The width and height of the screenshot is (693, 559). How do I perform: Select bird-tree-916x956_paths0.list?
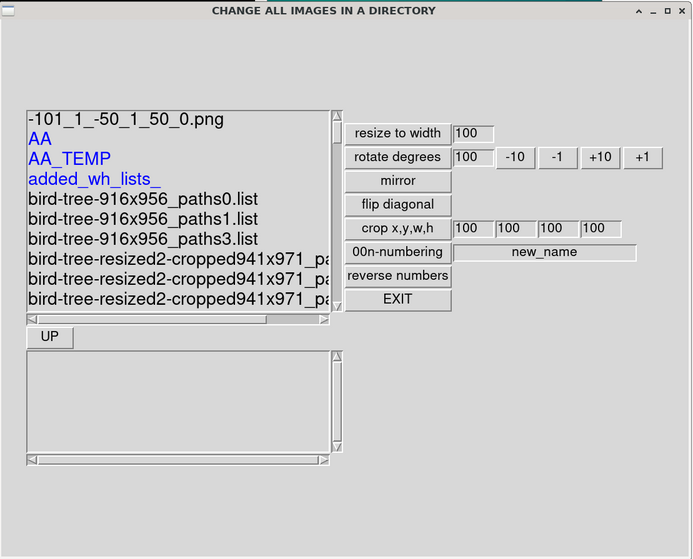[179, 199]
